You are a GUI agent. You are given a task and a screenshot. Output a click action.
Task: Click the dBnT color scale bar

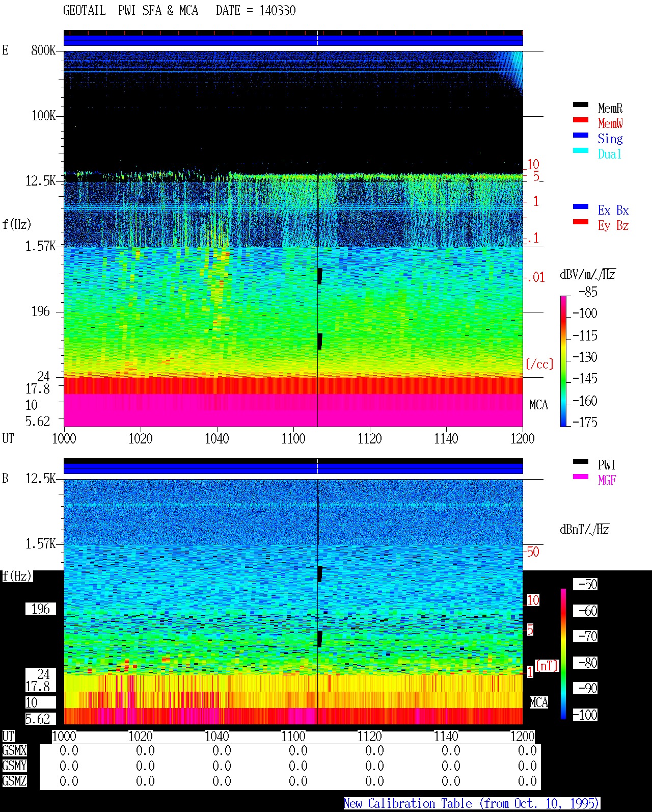563,654
